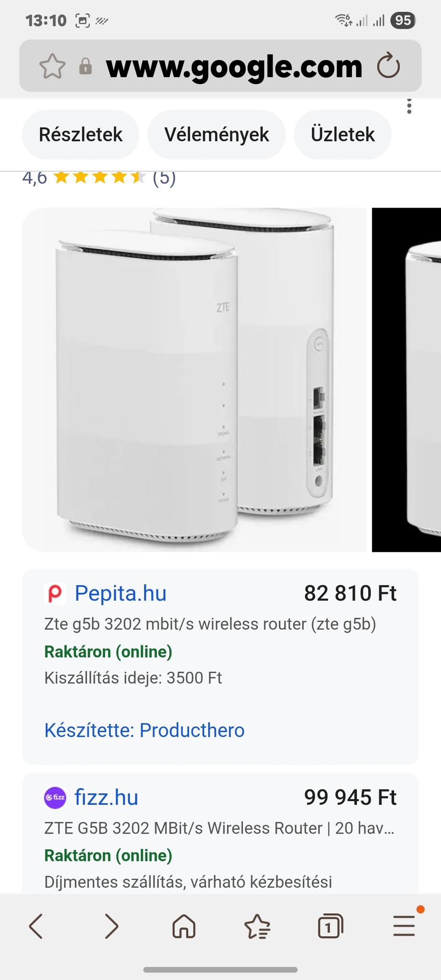The height and width of the screenshot is (980, 441).
Task: Tap the www.google.com address field
Action: coord(234,67)
